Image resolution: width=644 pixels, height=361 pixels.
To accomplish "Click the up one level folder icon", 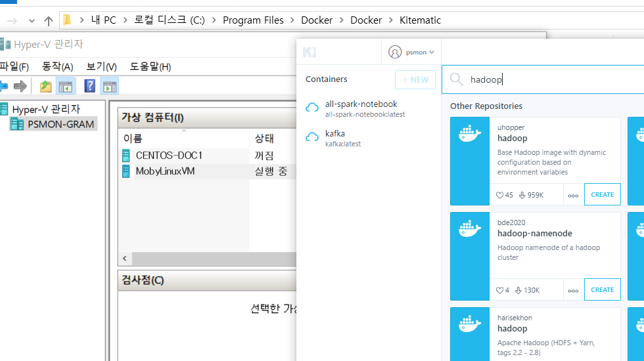I will [x=45, y=86].
